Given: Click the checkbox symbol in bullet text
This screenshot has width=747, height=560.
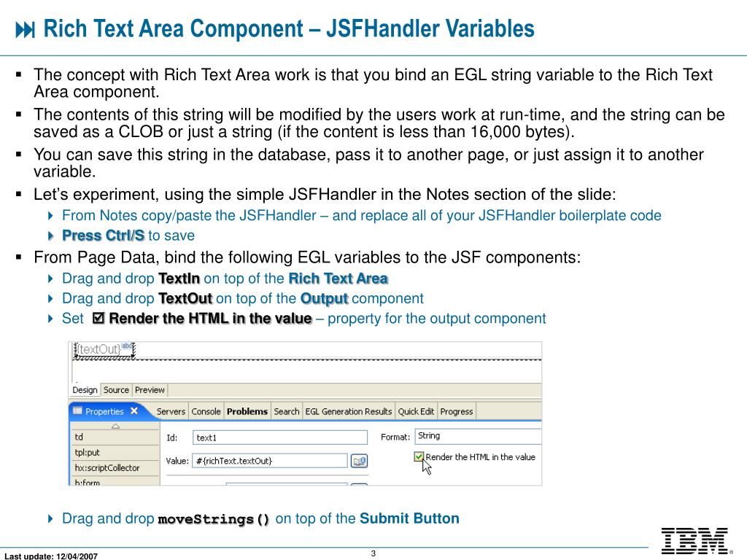Looking at the screenshot, I should [x=98, y=318].
